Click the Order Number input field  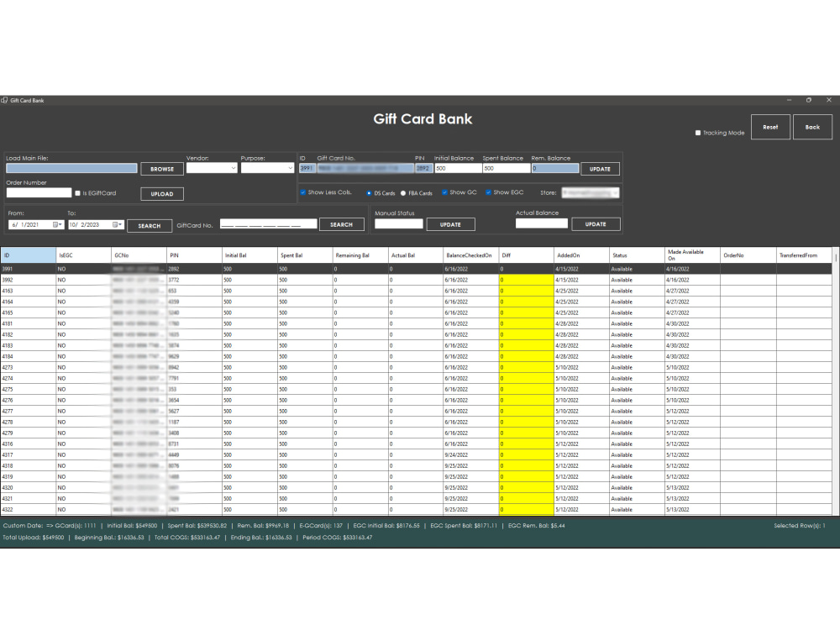39,192
